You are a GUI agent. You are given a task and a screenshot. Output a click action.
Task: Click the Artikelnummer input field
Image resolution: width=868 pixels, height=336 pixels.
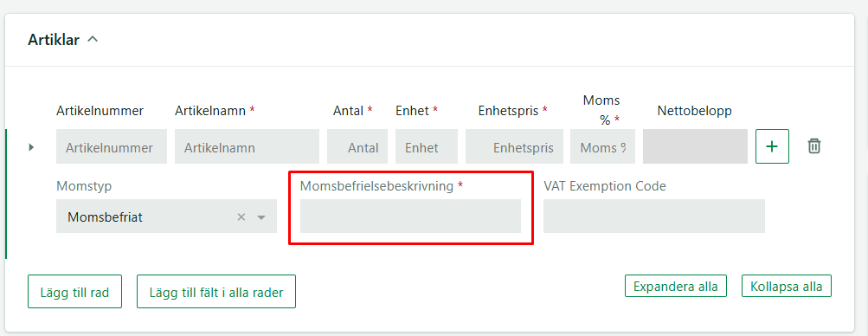pyautogui.click(x=112, y=146)
